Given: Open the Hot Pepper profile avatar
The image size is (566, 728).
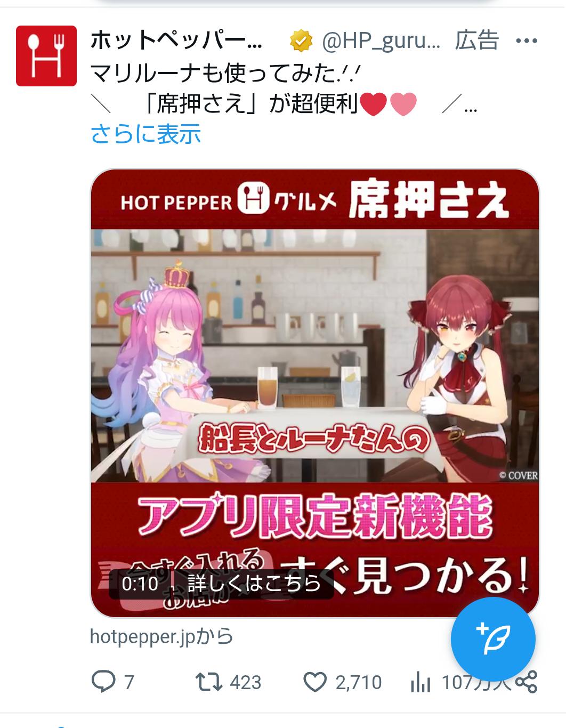Looking at the screenshot, I should pyautogui.click(x=46, y=56).
